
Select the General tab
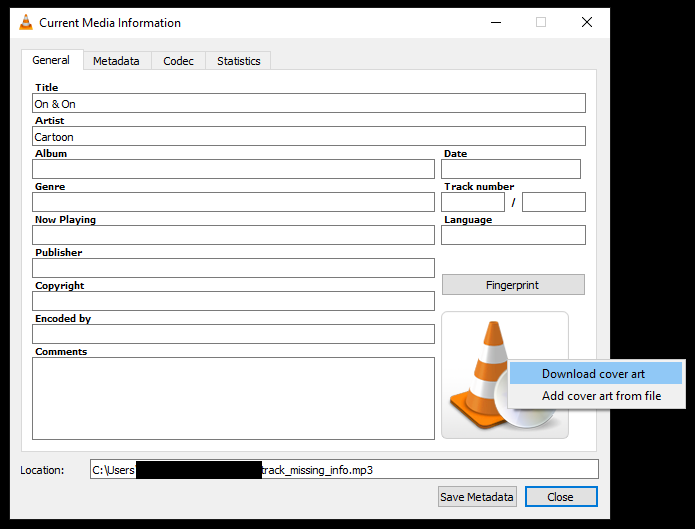tap(51, 60)
